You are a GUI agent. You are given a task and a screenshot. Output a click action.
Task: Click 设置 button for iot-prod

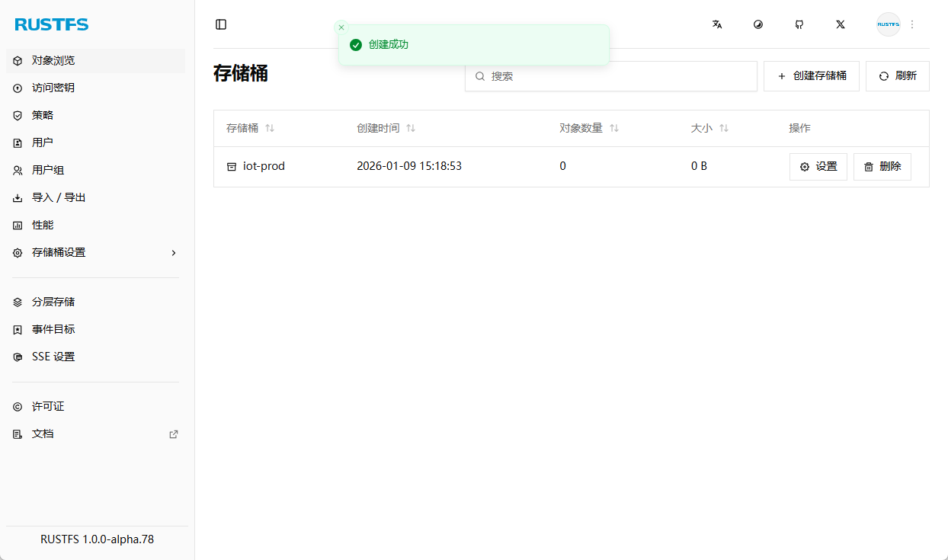pos(818,167)
